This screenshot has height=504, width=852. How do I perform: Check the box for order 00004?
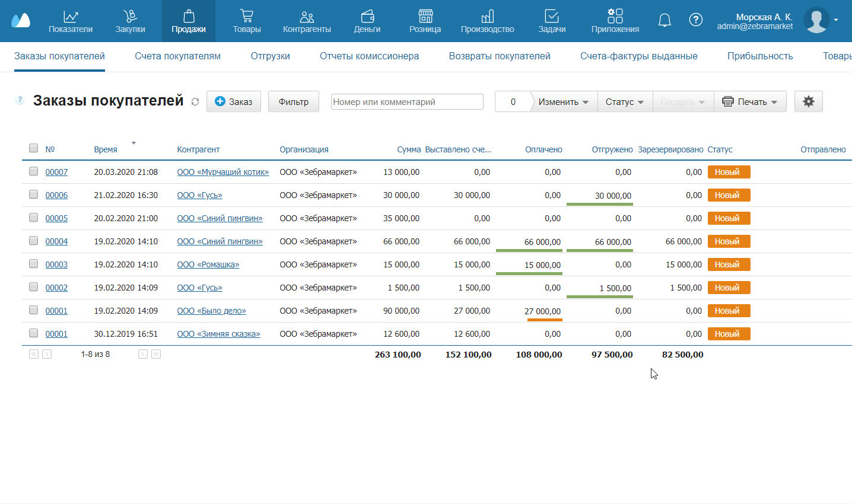pyautogui.click(x=34, y=241)
